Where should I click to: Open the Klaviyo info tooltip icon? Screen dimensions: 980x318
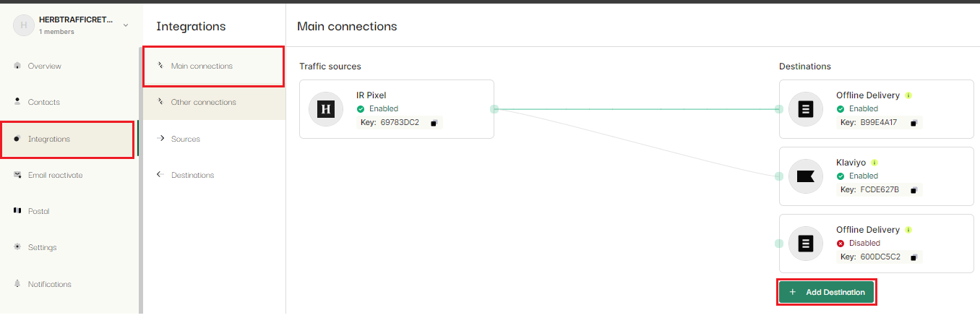coord(874,163)
